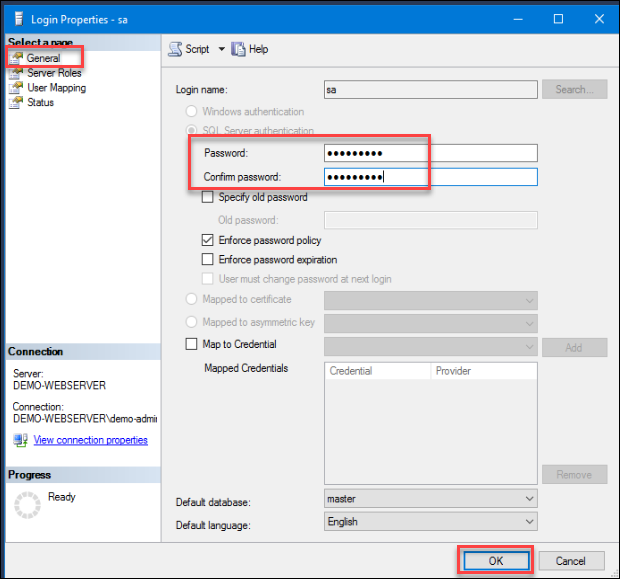
Task: Open the Status page
Action: point(40,102)
